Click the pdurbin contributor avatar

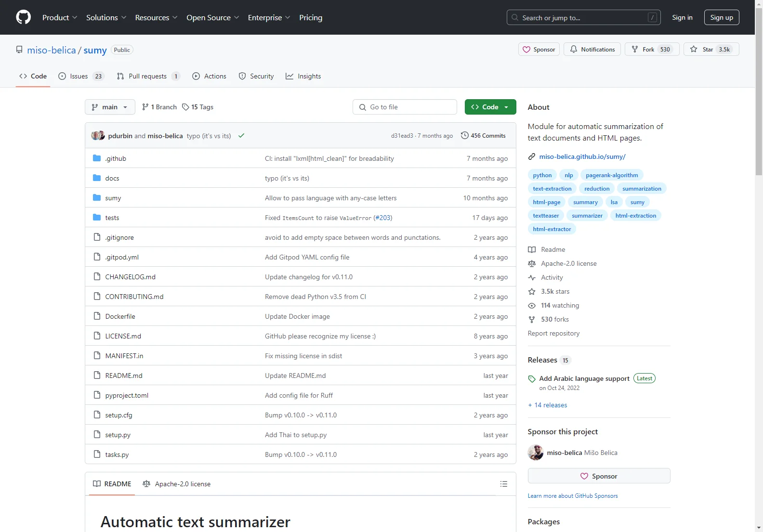click(x=95, y=136)
